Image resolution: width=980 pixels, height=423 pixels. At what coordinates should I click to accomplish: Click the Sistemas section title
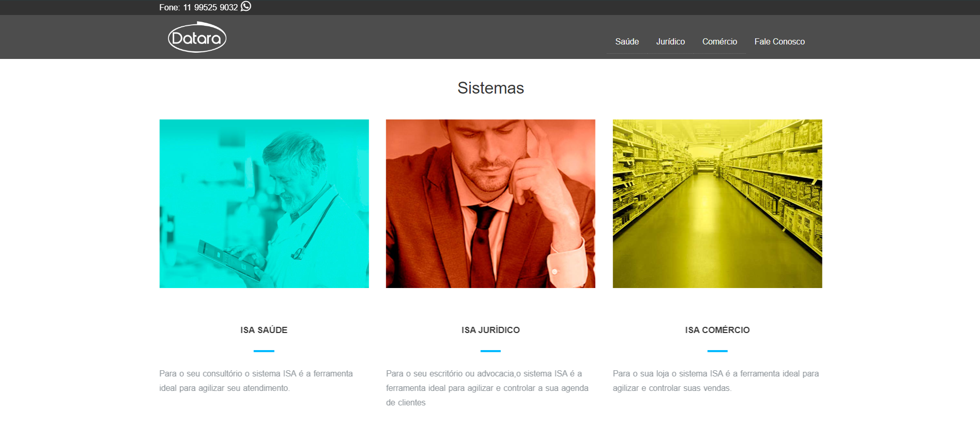491,88
